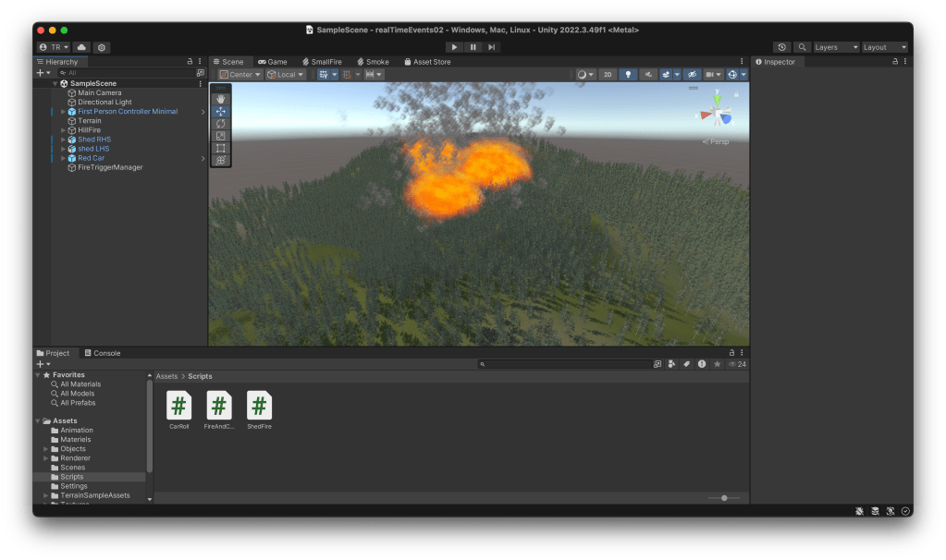Switch to the Game tab
The image size is (946, 560).
272,62
